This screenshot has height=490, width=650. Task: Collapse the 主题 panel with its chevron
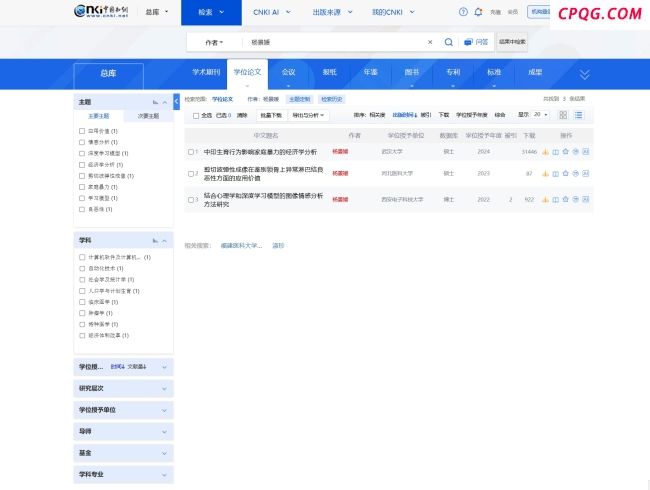click(x=165, y=102)
